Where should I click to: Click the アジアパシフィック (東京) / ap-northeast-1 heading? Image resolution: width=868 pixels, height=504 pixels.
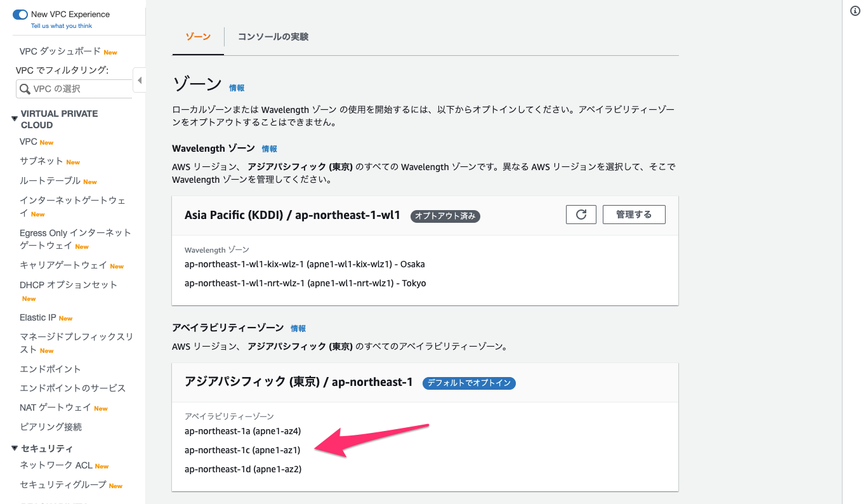[299, 382]
